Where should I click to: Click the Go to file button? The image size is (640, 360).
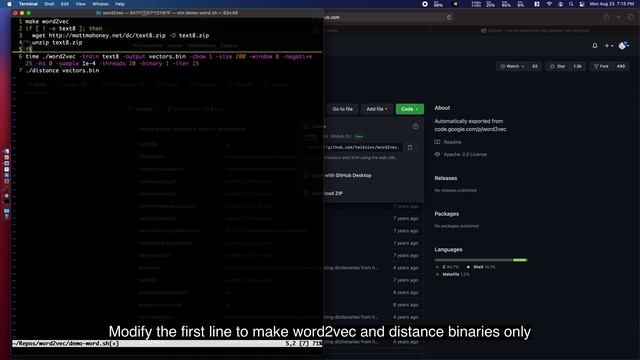click(x=342, y=109)
